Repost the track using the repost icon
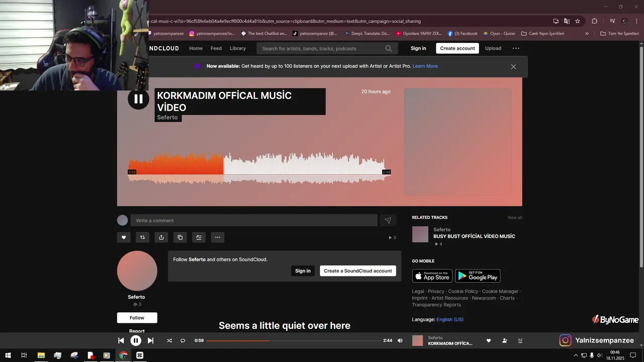The height and width of the screenshot is (362, 644). point(142,237)
